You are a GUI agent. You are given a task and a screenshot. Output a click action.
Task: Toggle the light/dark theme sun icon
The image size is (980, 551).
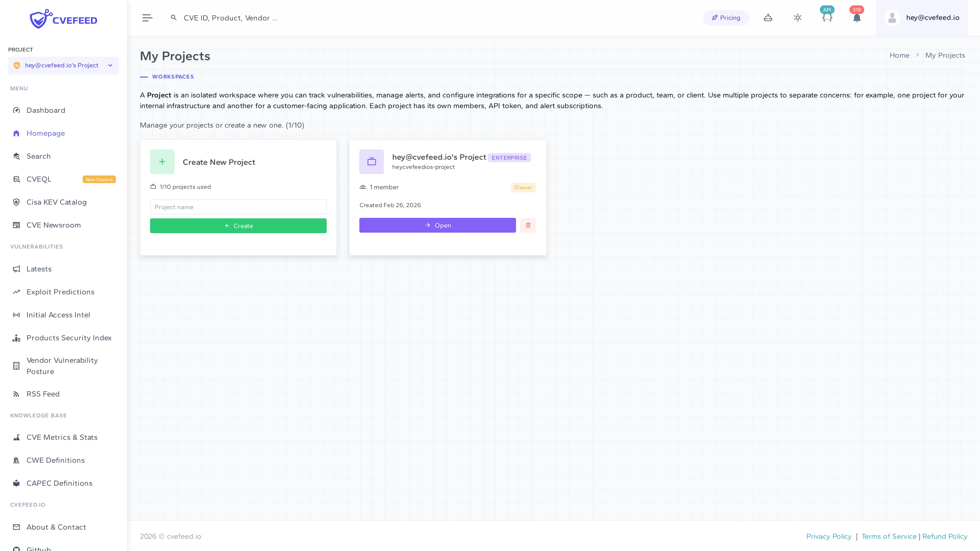pos(798,18)
